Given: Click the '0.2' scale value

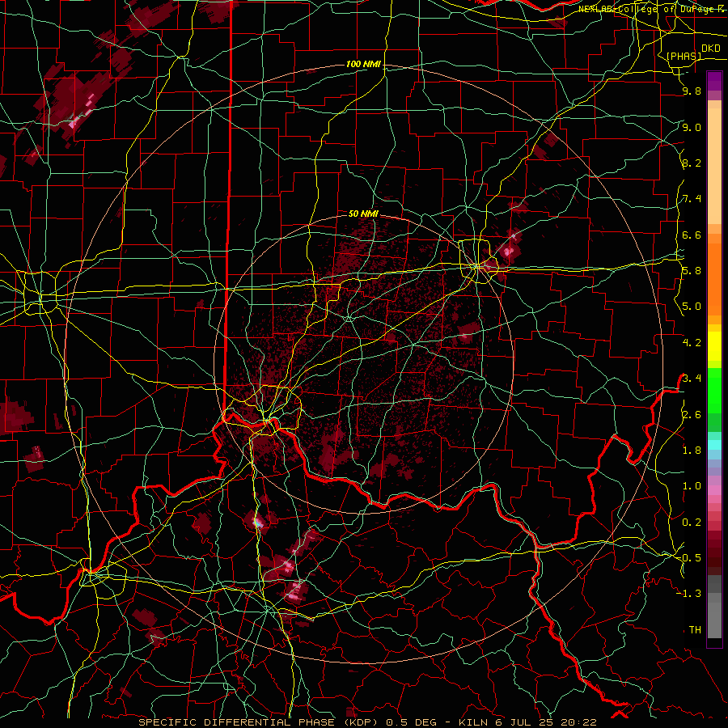Looking at the screenshot, I should tap(692, 523).
